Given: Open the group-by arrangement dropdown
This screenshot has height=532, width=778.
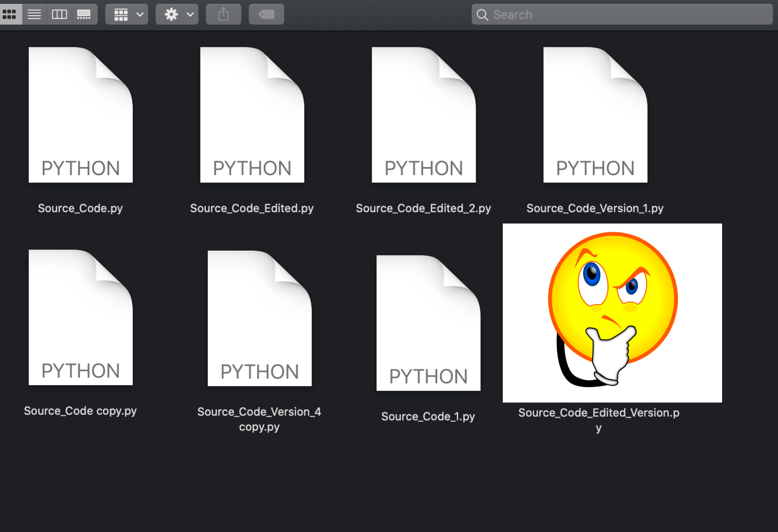Looking at the screenshot, I should [x=127, y=15].
